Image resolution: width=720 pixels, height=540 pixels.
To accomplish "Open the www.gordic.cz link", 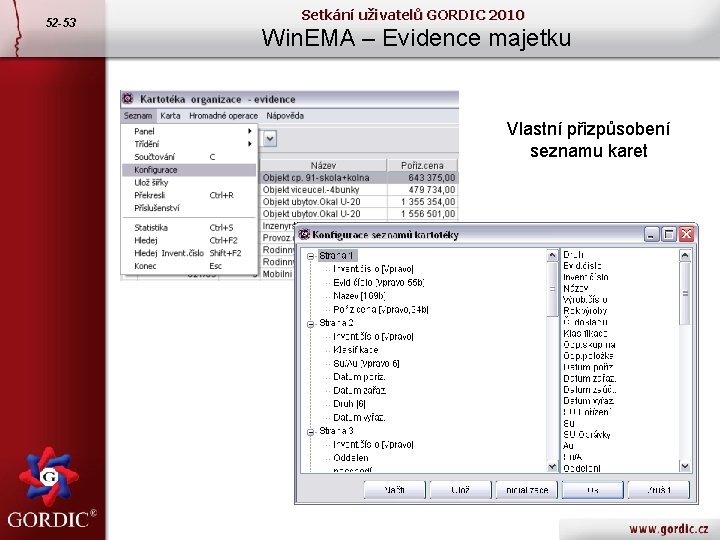I will [668, 529].
